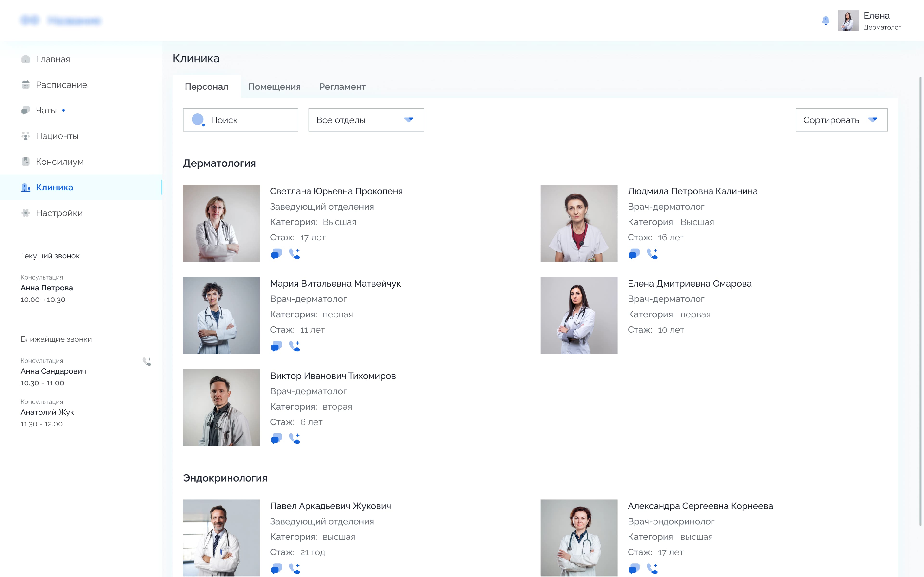
Task: Call Александра Сергеевна Корнеева via phone icon
Action: pyautogui.click(x=652, y=569)
